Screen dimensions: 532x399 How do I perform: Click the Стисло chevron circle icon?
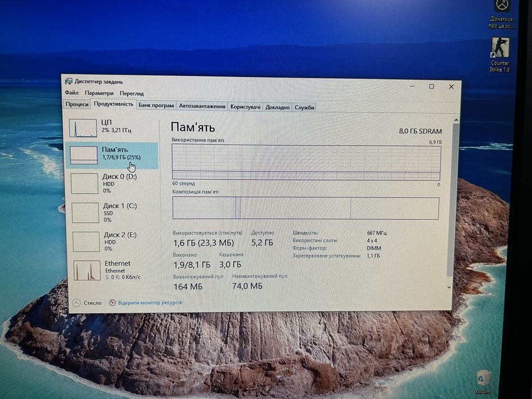click(77, 303)
